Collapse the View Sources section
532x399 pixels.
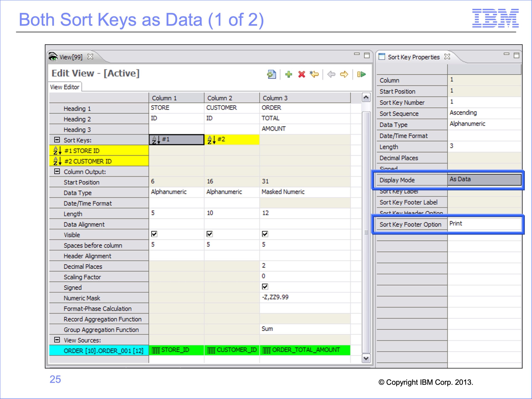57,340
